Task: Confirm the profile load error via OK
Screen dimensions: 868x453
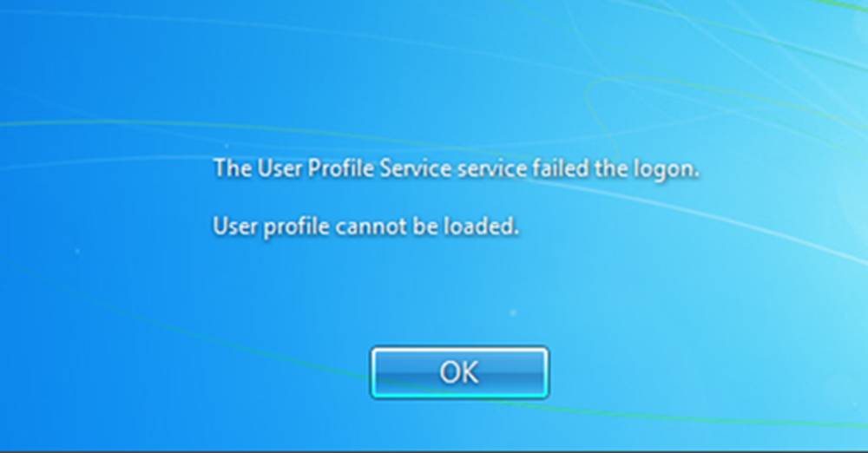Action: coord(459,372)
